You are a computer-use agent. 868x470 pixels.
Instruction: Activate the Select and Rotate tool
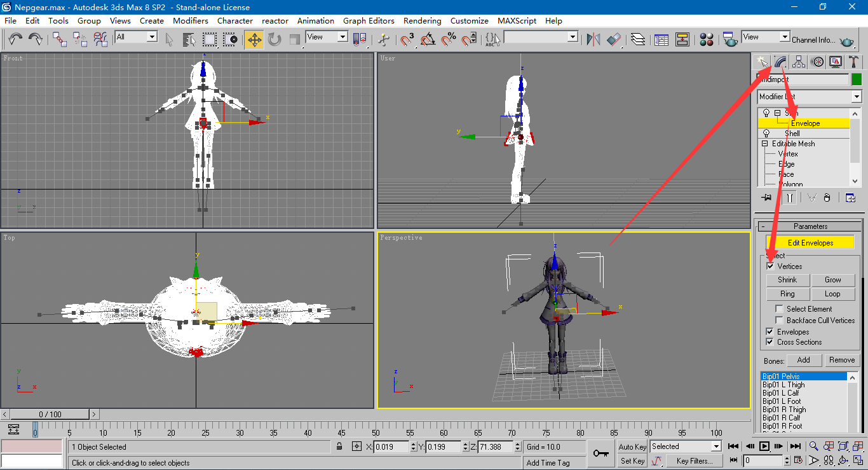[275, 39]
